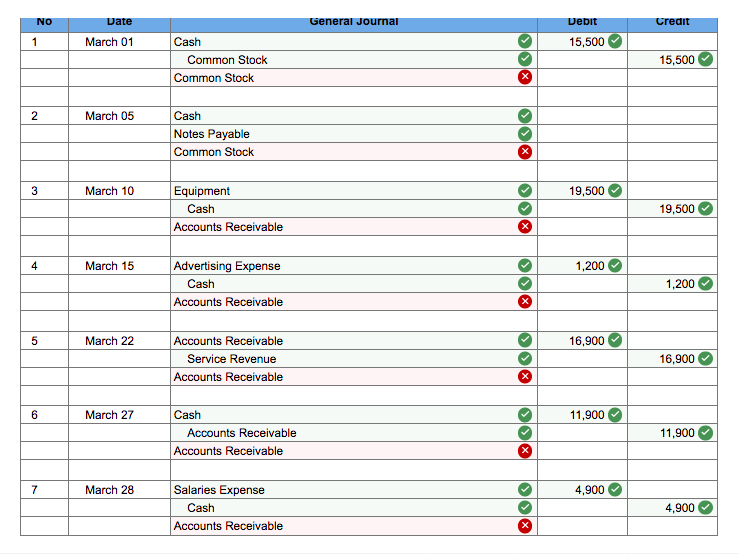Click check mark beside debit 4,900
Screen dimensions: 739x560
615,489
